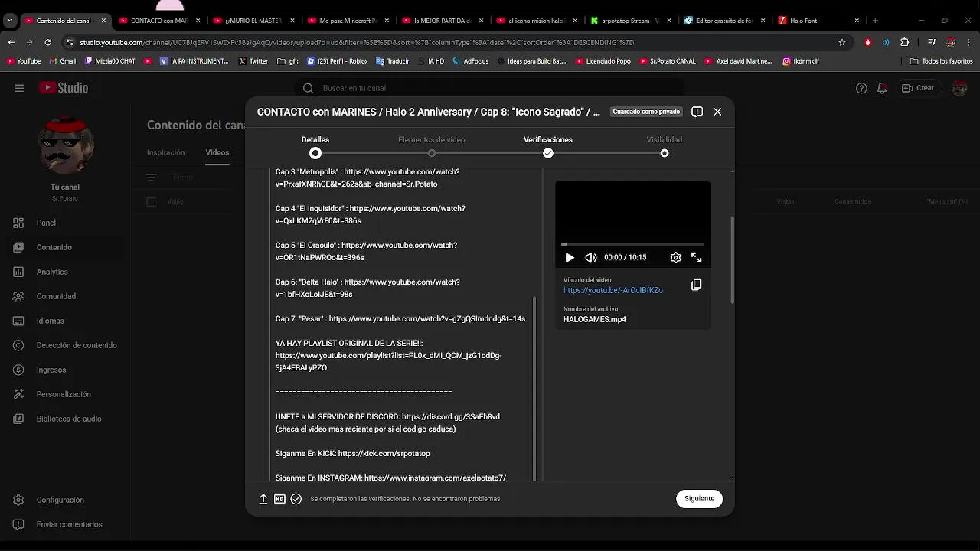Go to the Detalles step
This screenshot has height=551, width=980.
[x=315, y=146]
